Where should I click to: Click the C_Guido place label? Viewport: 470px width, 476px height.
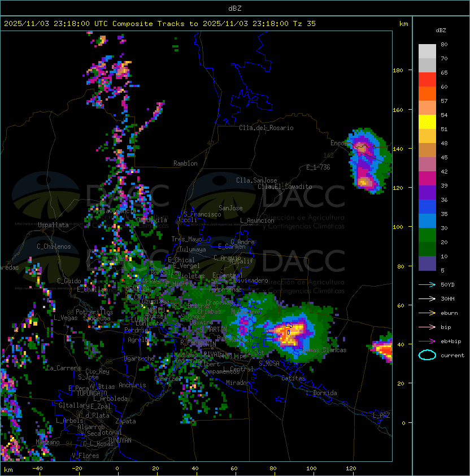point(69,281)
